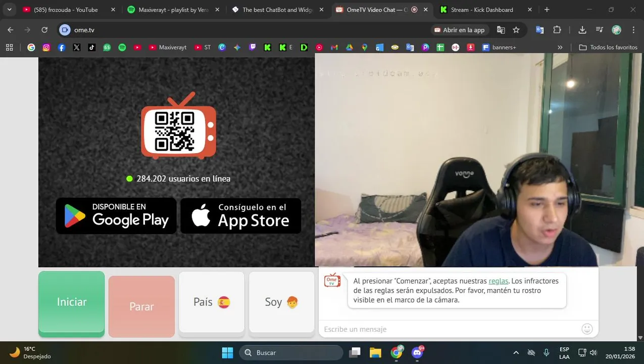Viewport: 644px width, 364px height.
Task: Open the X (Twitter) bookmark
Action: coord(77,47)
